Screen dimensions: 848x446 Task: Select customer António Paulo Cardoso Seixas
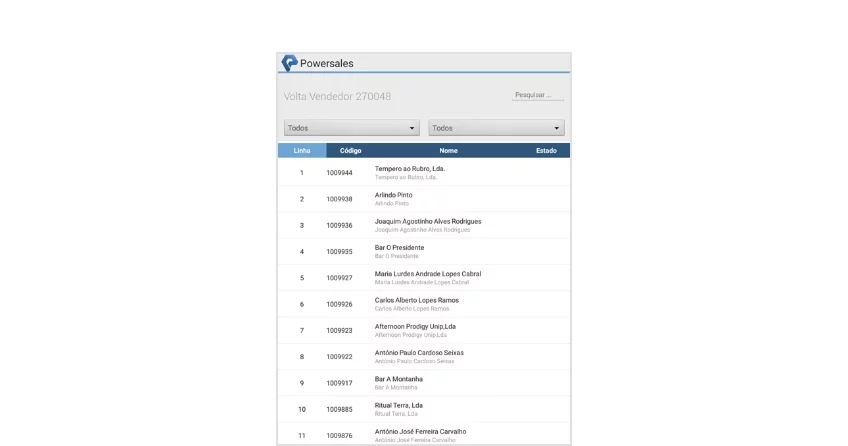tap(419, 353)
